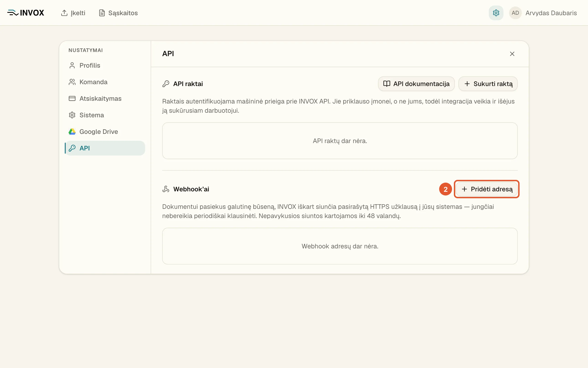Open Sistema settings section
The width and height of the screenshot is (588, 368).
pos(105,115)
